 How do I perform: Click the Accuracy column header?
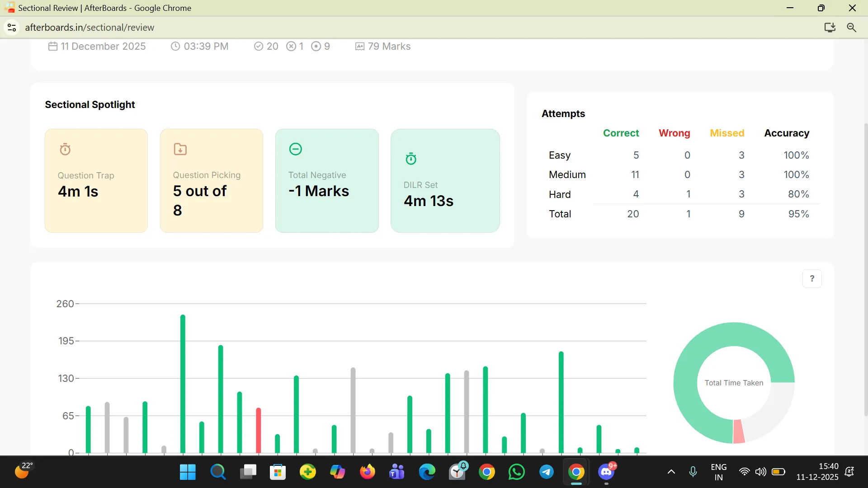787,133
